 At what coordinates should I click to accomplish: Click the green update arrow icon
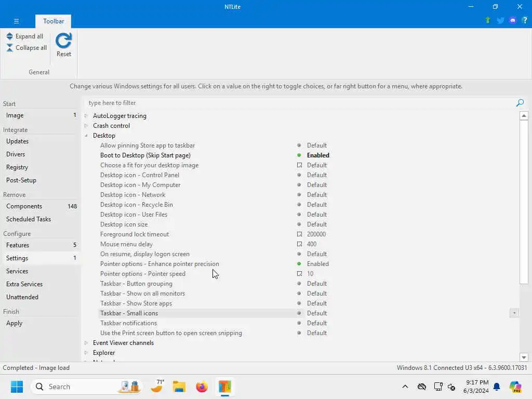[x=487, y=20]
